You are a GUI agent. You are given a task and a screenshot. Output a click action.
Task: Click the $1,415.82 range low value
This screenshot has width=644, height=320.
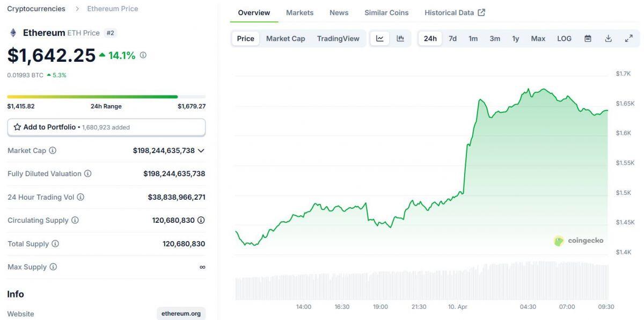click(x=21, y=106)
